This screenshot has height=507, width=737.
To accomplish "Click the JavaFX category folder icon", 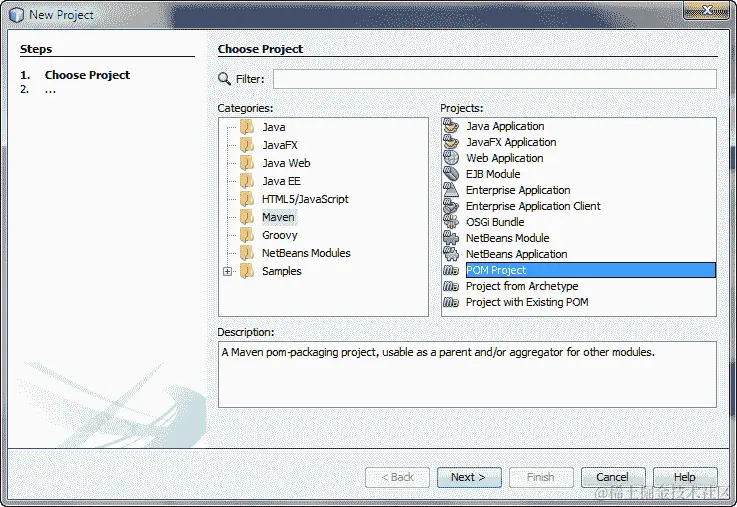I will point(247,145).
